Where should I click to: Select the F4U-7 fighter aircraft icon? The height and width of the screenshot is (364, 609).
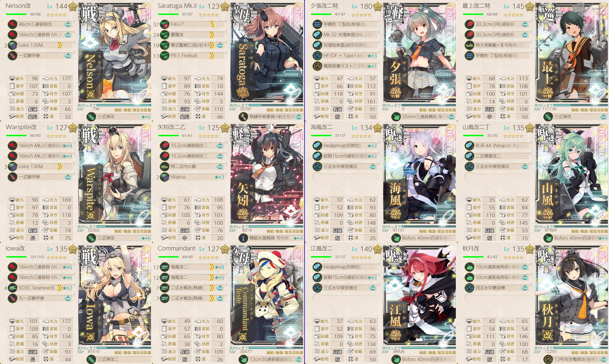[x=164, y=24]
